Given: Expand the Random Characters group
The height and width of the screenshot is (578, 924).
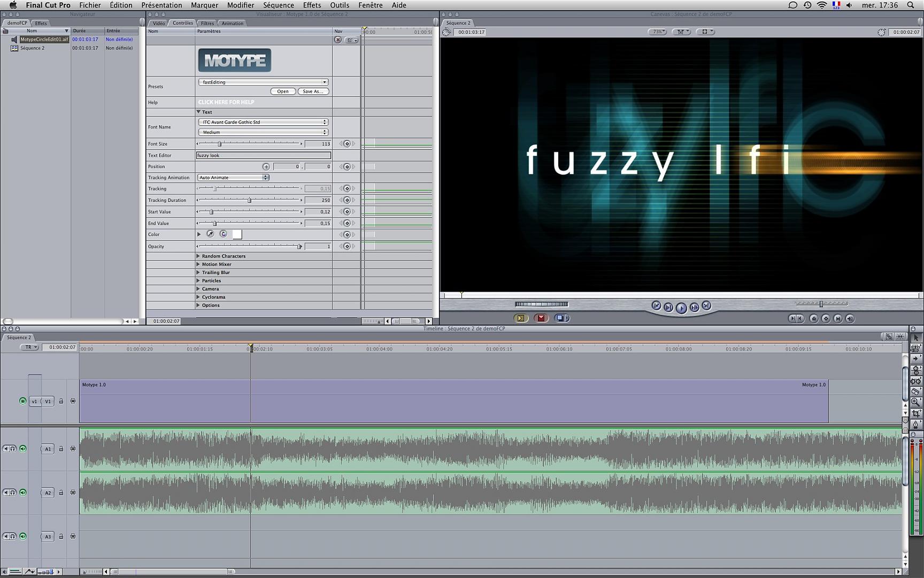Looking at the screenshot, I should click(198, 256).
